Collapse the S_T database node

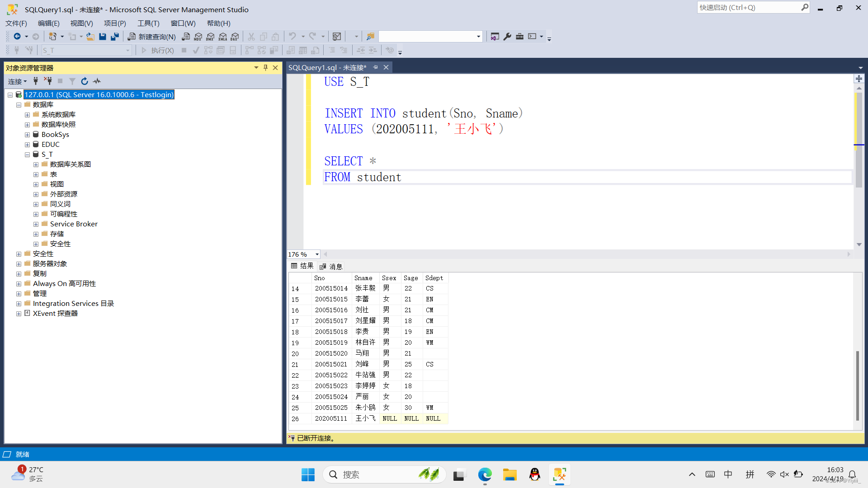(28, 155)
